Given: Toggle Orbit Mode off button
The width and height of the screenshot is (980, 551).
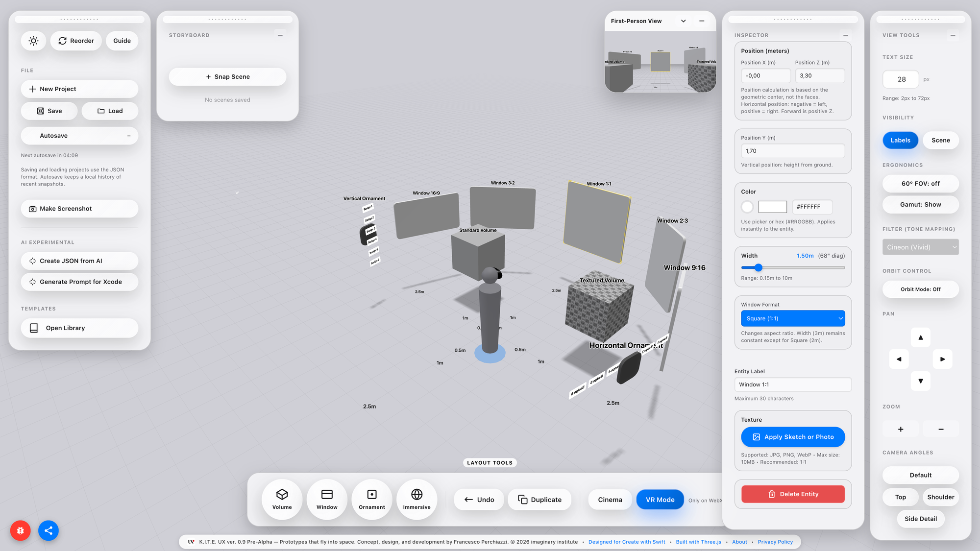Looking at the screenshot, I should coord(920,289).
